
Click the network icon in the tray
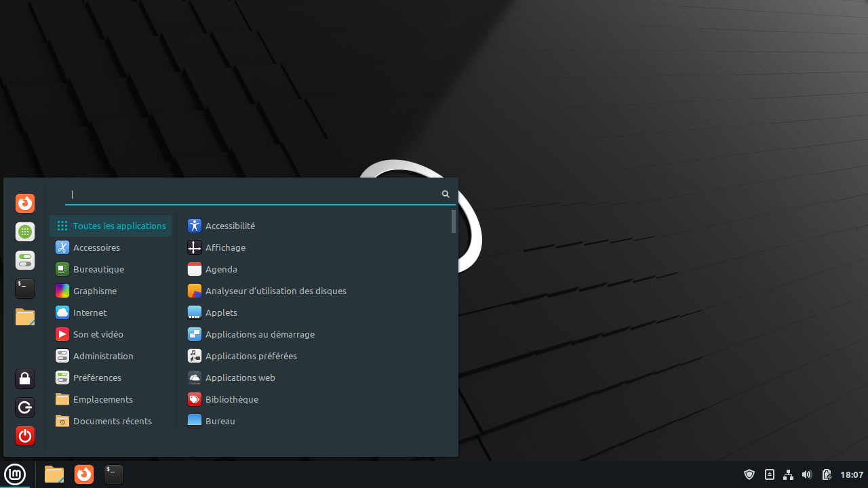tap(788, 474)
